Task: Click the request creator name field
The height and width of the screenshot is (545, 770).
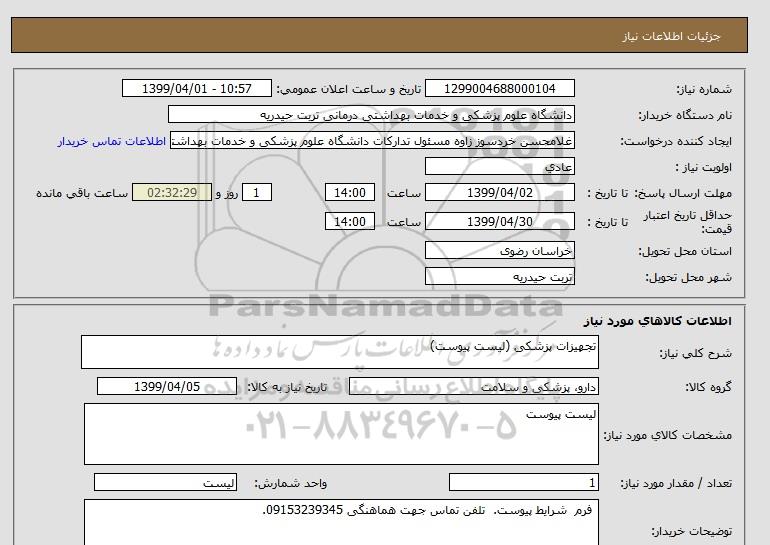Action: click(x=372, y=141)
